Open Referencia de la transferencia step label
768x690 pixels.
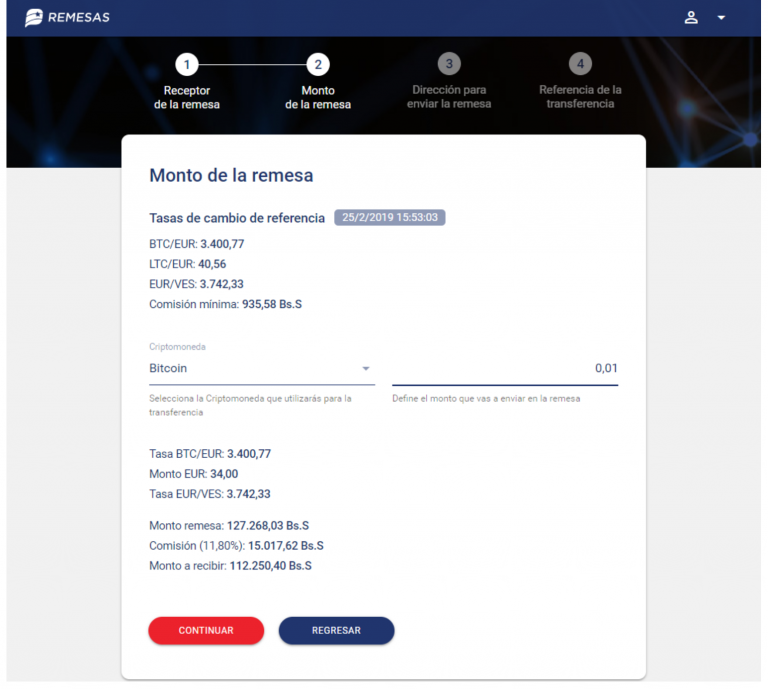click(580, 97)
